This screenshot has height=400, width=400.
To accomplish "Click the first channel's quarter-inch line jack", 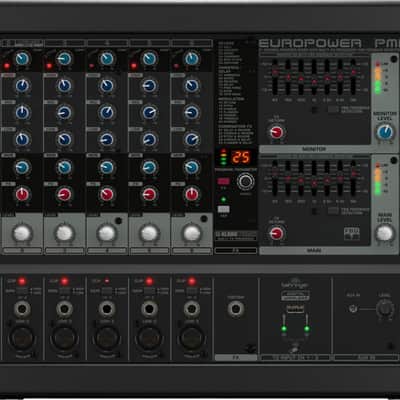I will (x=22, y=309).
